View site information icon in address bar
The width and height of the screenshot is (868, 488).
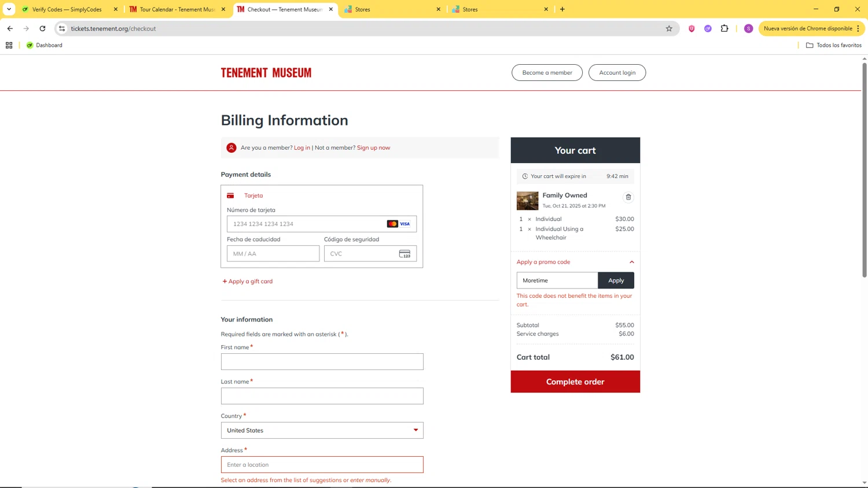pyautogui.click(x=62, y=28)
